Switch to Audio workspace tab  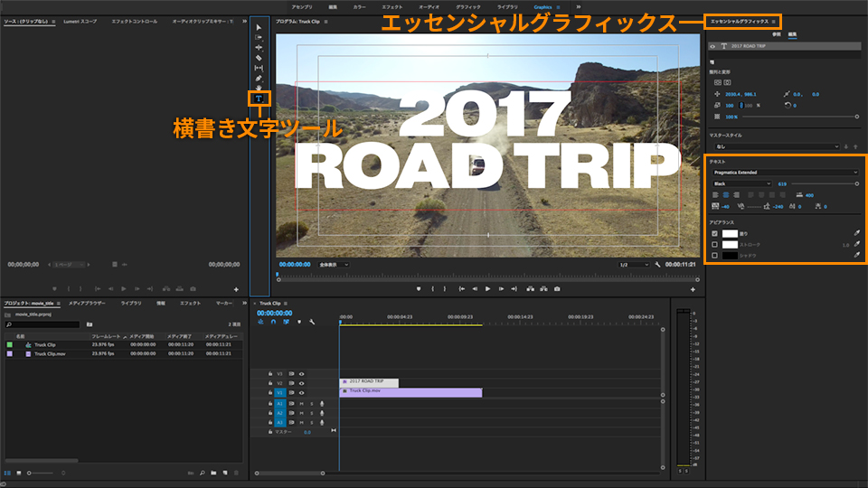pyautogui.click(x=429, y=7)
